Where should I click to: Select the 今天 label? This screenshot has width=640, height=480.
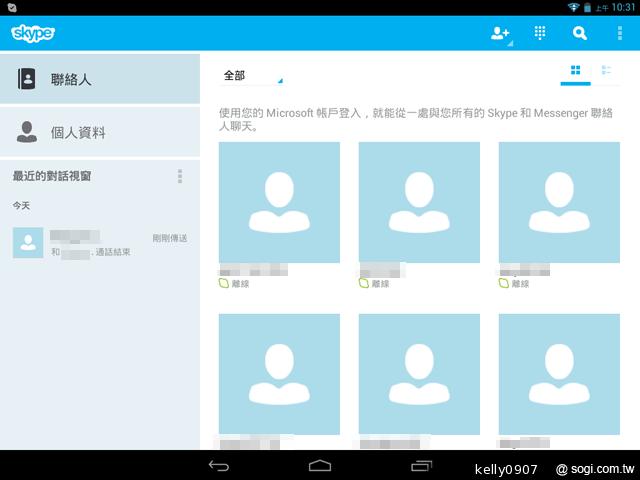click(x=21, y=205)
